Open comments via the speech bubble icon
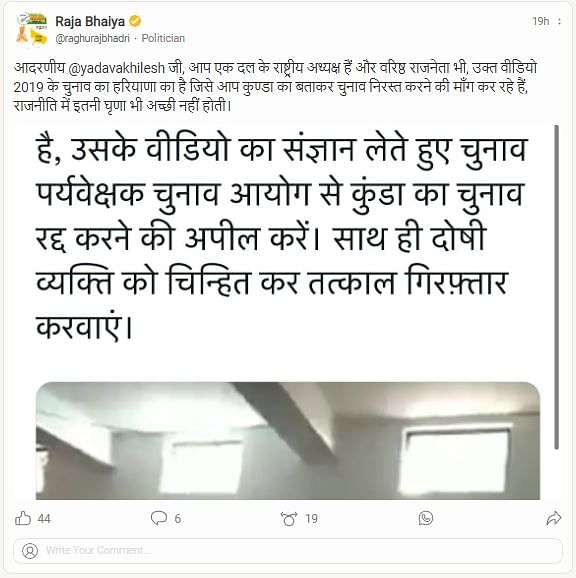Viewport: 576px width, 578px height. [x=159, y=518]
